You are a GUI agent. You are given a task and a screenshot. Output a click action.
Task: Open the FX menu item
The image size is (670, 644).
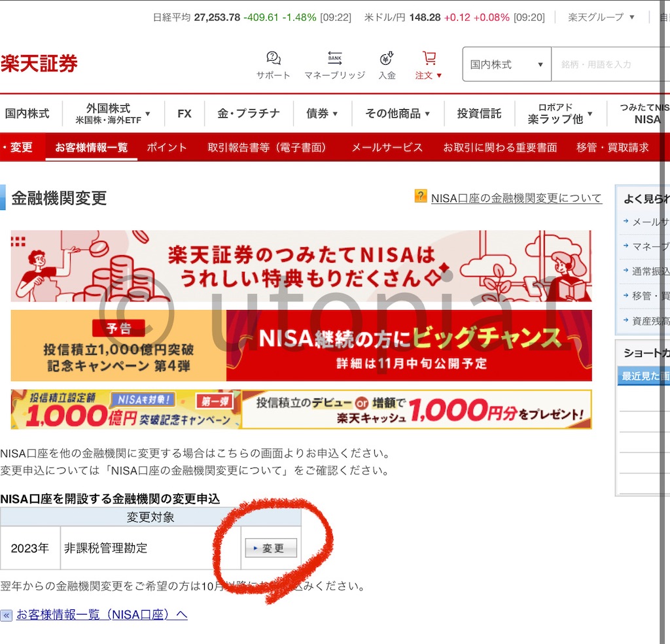[x=184, y=114]
